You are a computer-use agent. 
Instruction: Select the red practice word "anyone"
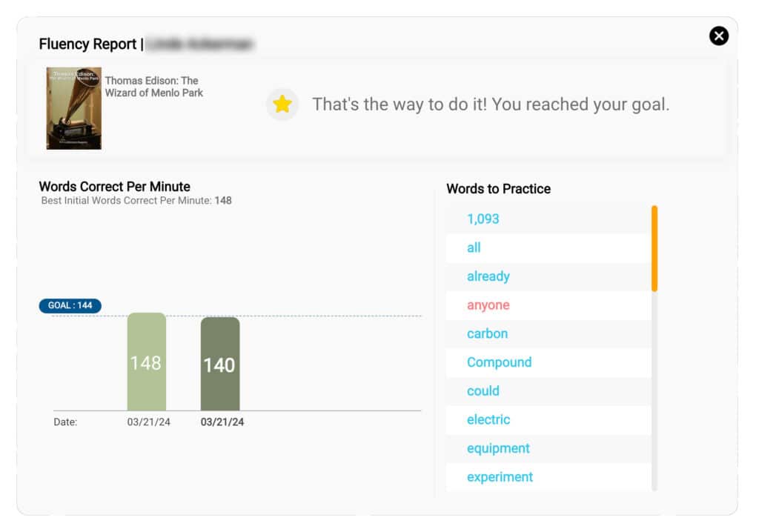(x=488, y=305)
